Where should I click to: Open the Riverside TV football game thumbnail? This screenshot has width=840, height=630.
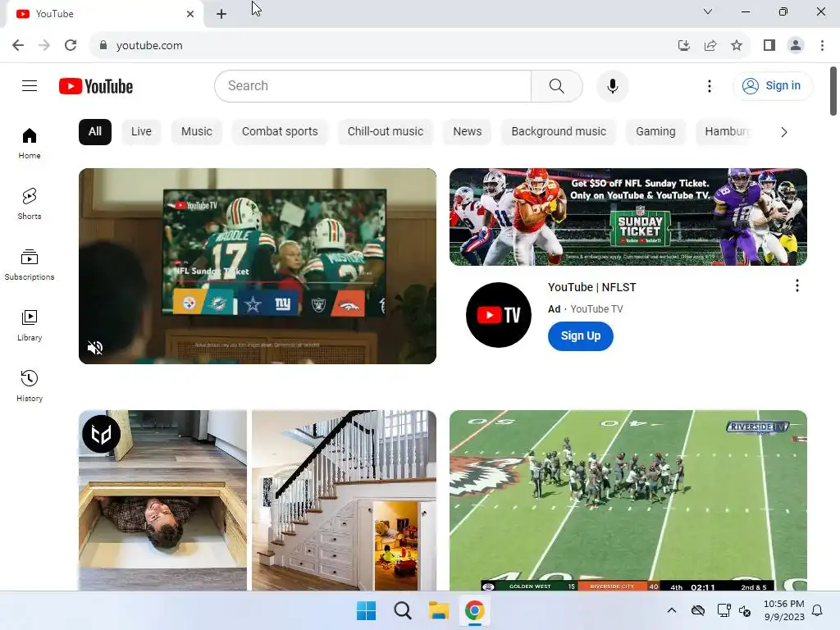[628, 500]
